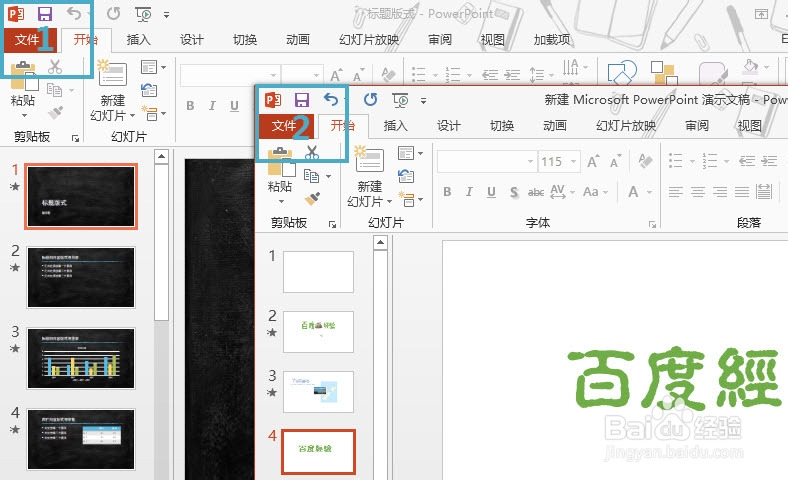Toggle Italic in front window font group

pyautogui.click(x=469, y=191)
